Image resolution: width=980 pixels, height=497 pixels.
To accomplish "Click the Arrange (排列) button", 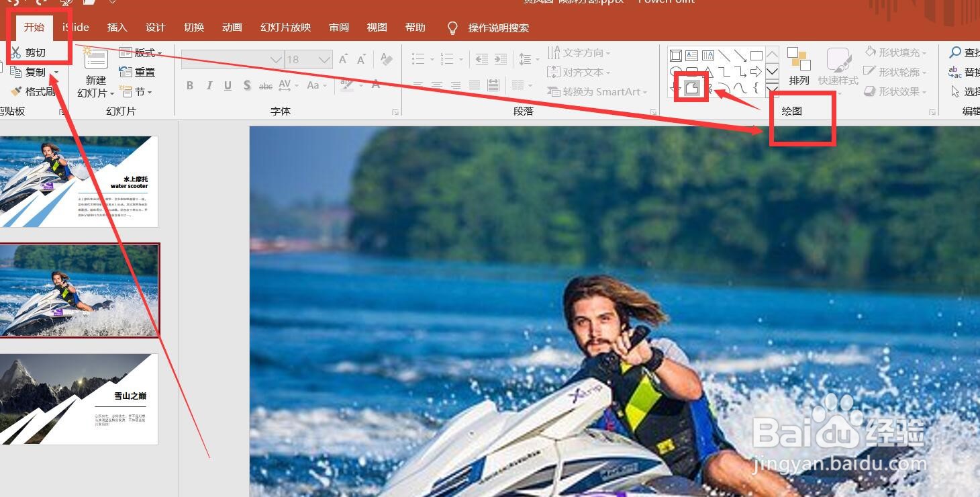I will tap(799, 66).
